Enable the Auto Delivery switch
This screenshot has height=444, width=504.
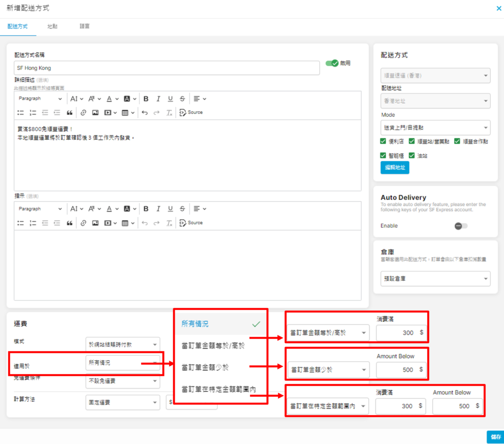[461, 226]
